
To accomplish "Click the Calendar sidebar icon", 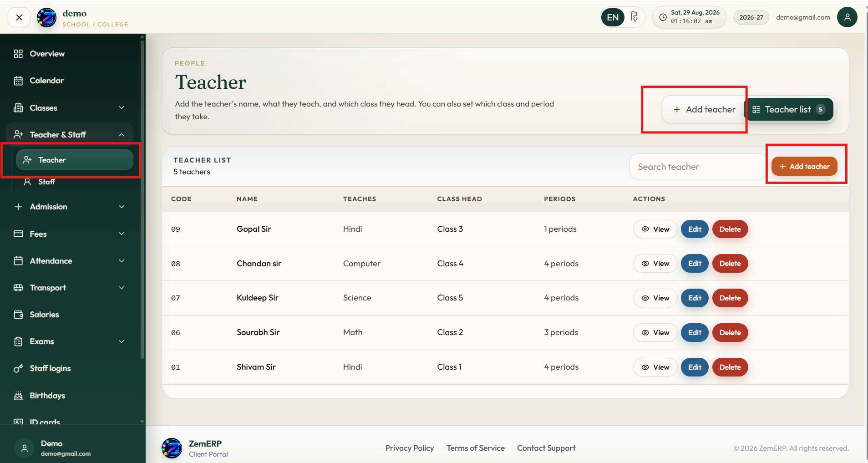I will coord(18,81).
